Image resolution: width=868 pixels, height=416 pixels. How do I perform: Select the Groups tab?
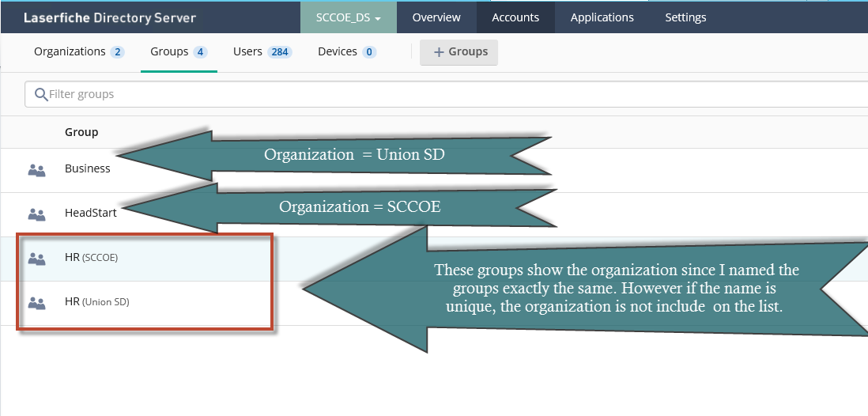179,51
